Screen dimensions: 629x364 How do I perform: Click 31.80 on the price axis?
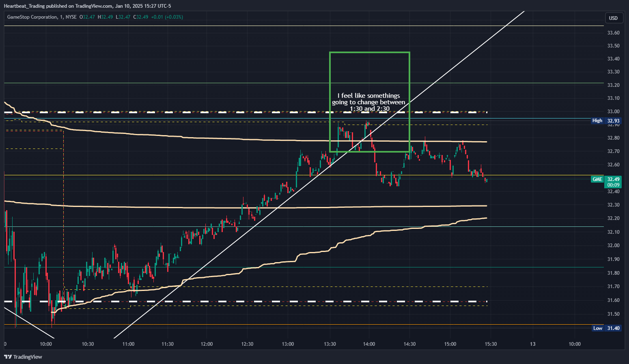[613, 273]
